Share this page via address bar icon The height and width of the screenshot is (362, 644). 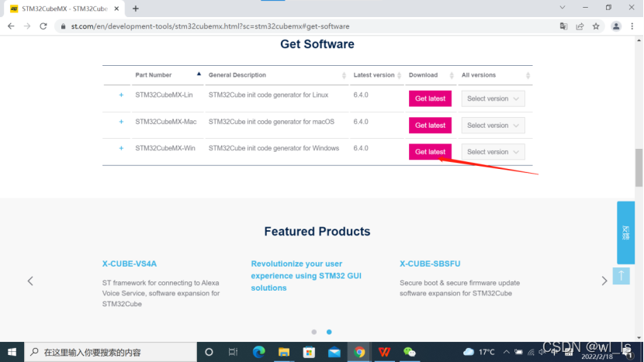pyautogui.click(x=580, y=26)
